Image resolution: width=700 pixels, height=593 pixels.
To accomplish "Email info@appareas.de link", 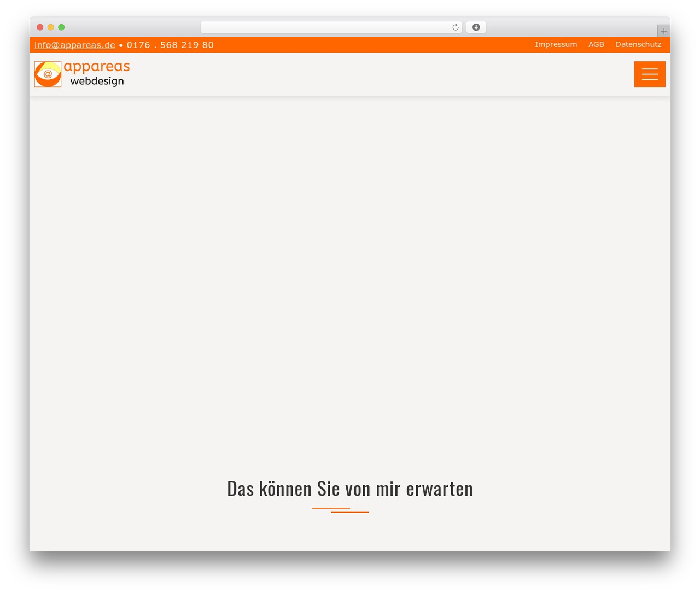I will tap(75, 45).
